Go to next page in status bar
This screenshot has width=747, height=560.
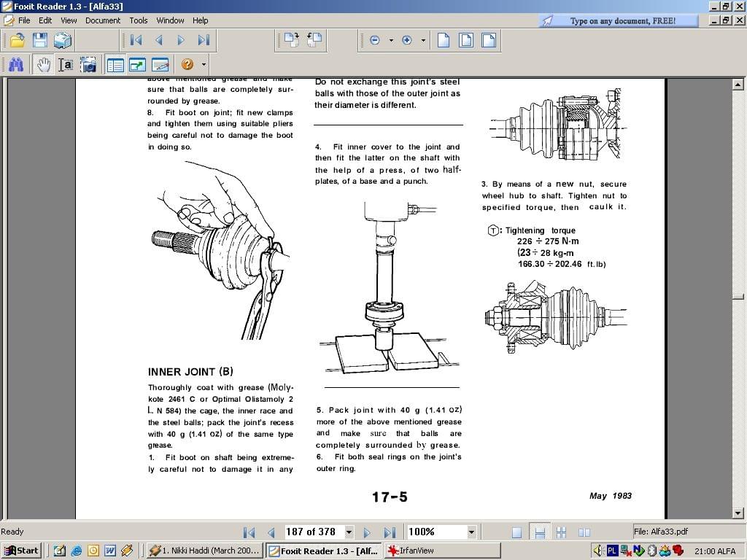point(367,532)
